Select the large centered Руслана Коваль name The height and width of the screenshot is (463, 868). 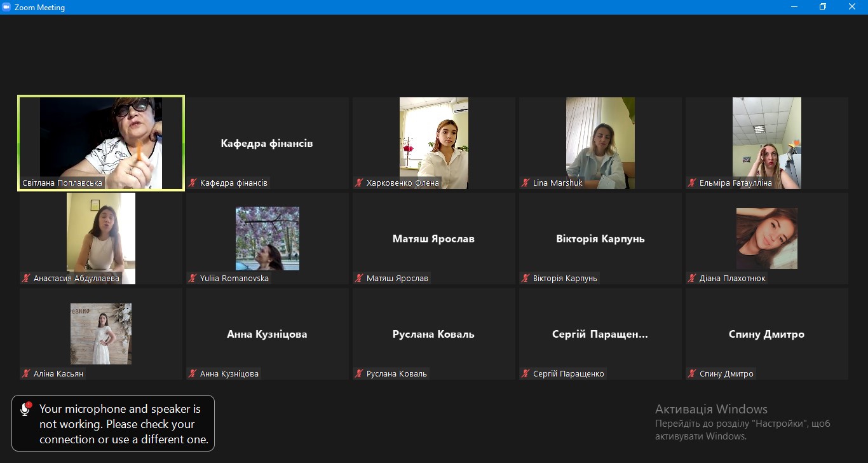(433, 335)
